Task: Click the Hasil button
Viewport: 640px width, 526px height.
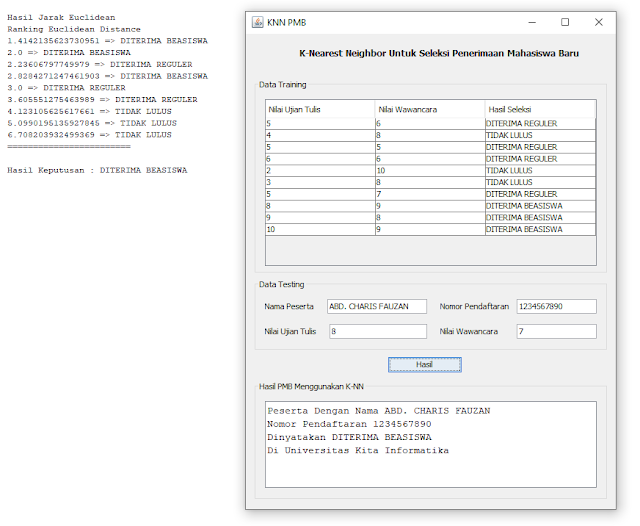Action: tap(424, 364)
